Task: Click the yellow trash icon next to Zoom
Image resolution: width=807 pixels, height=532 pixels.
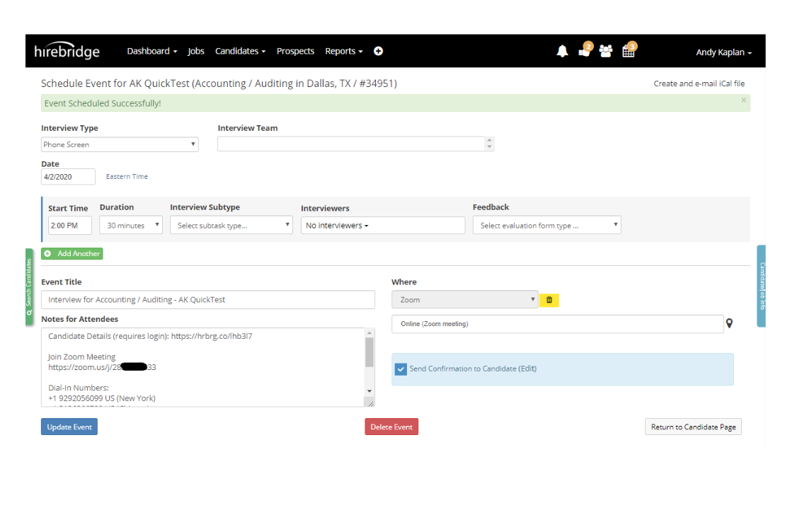Action: tap(549, 300)
